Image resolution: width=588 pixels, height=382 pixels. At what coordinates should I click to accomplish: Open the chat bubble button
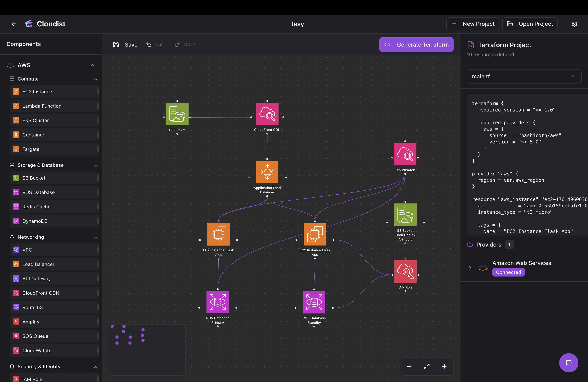568,362
